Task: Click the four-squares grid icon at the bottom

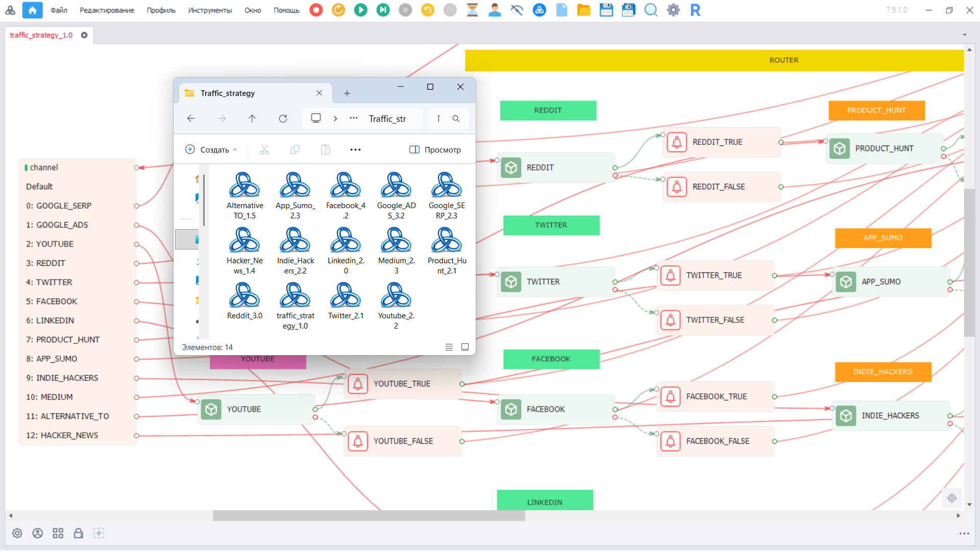Action: pos(58,533)
